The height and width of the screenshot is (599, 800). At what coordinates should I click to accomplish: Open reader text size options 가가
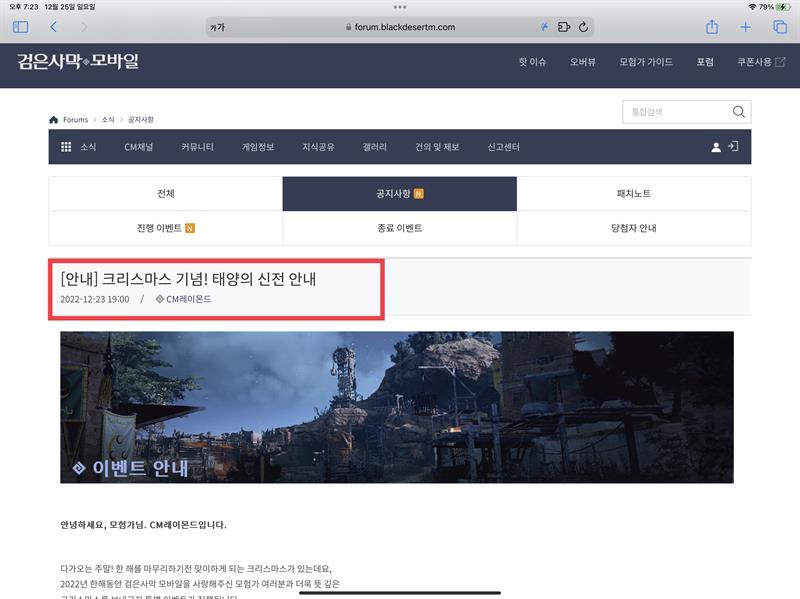pos(217,27)
